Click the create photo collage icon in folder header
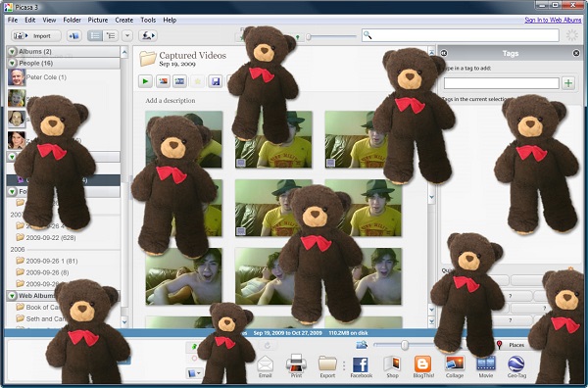The width and height of the screenshot is (588, 388). point(163,81)
